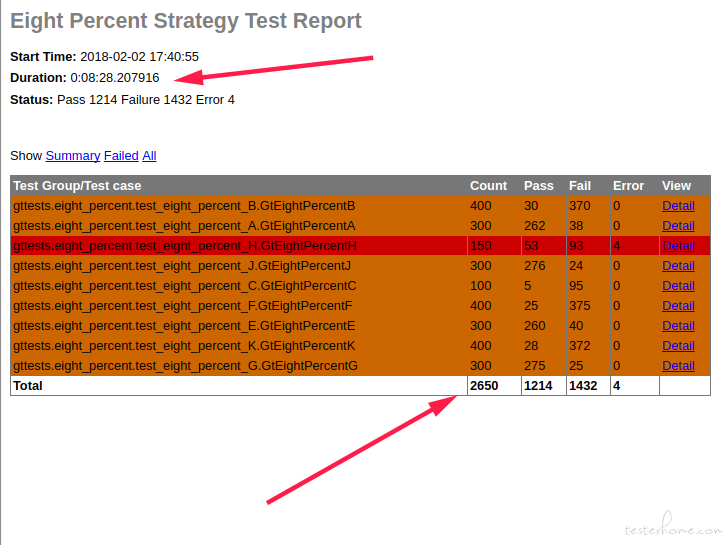Show All test results
This screenshot has width=724, height=545.
149,156
